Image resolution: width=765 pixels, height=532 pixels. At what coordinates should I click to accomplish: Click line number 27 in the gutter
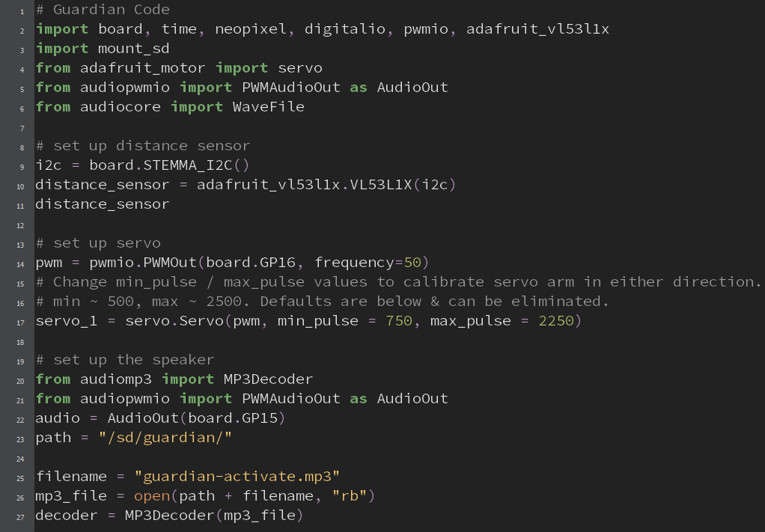[20, 516]
